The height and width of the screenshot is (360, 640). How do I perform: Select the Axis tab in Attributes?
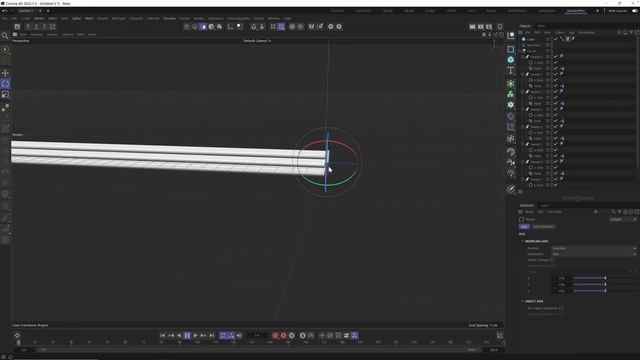(x=524, y=227)
